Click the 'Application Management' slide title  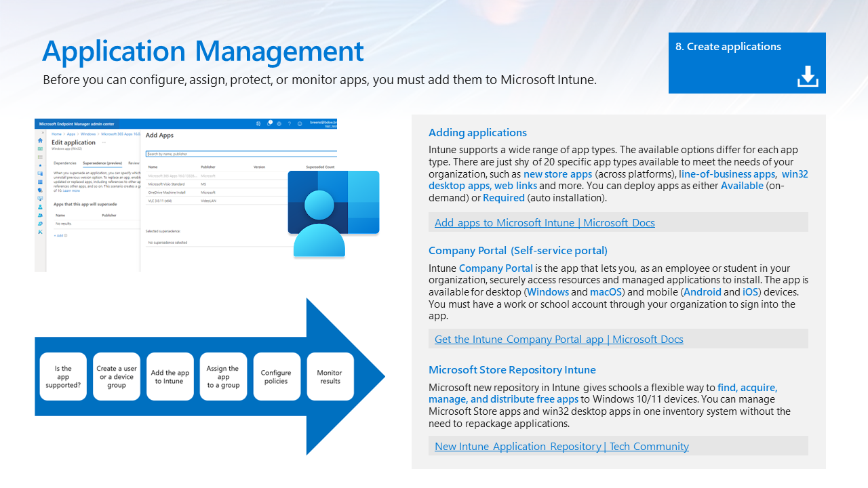click(203, 52)
